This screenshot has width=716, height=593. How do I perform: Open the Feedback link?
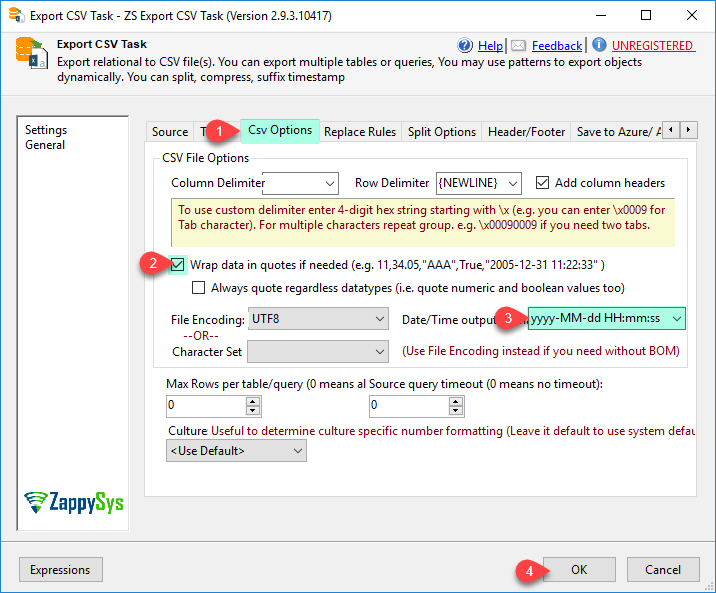557,46
